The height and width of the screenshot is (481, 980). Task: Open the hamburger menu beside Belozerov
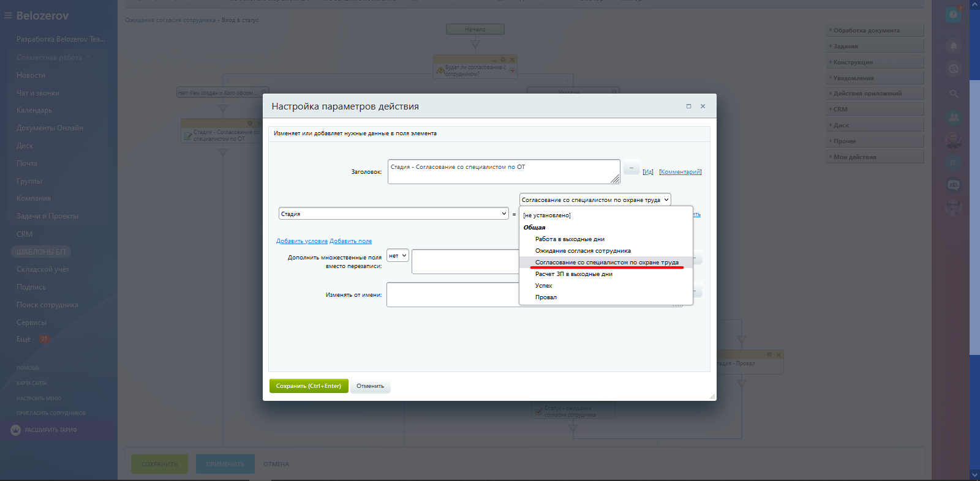8,15
